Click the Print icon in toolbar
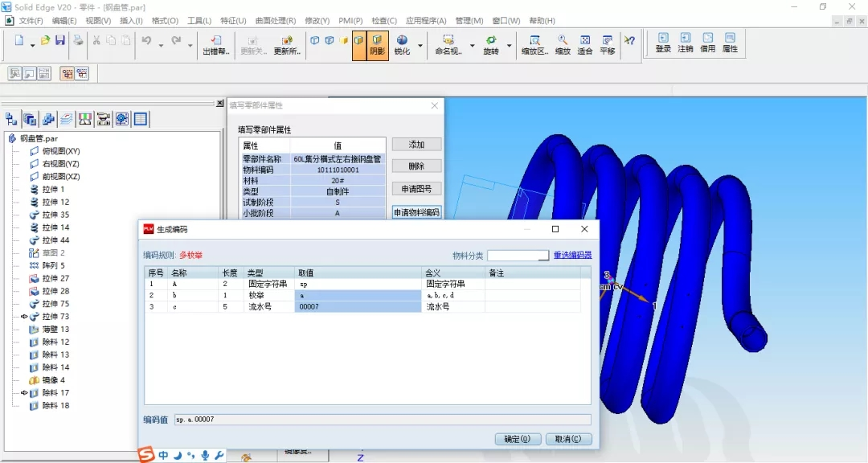 coord(78,41)
